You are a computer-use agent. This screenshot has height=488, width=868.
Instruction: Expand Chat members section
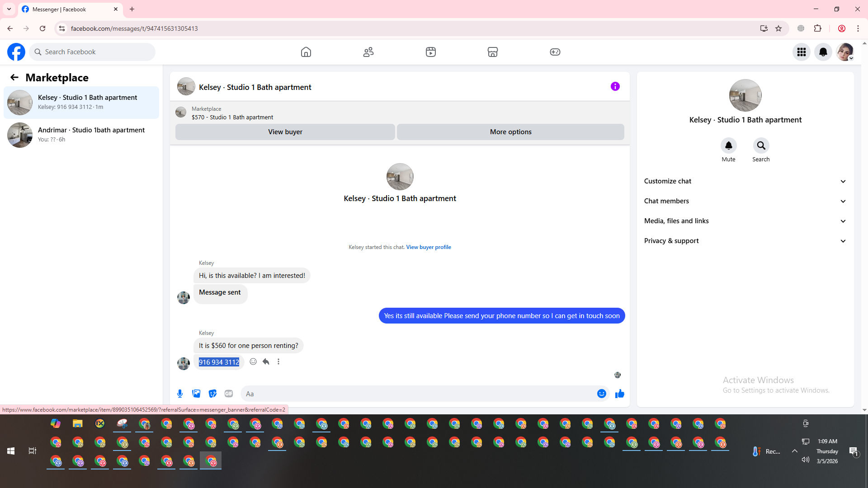coord(745,201)
